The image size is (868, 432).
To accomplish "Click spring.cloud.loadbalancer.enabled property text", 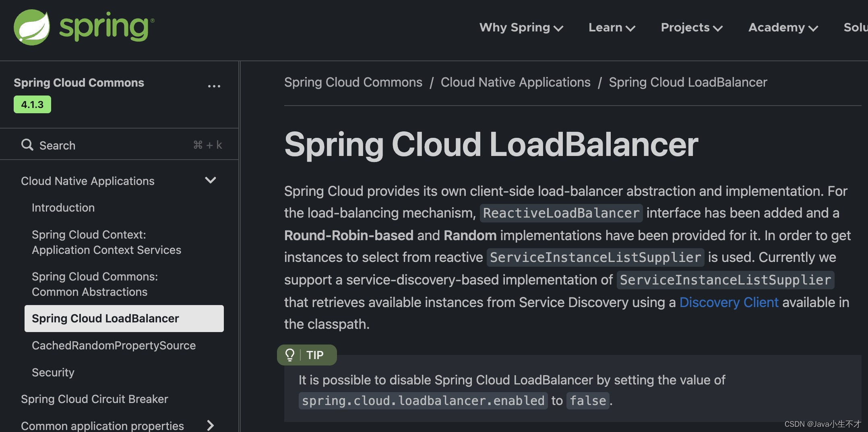I will click(423, 401).
